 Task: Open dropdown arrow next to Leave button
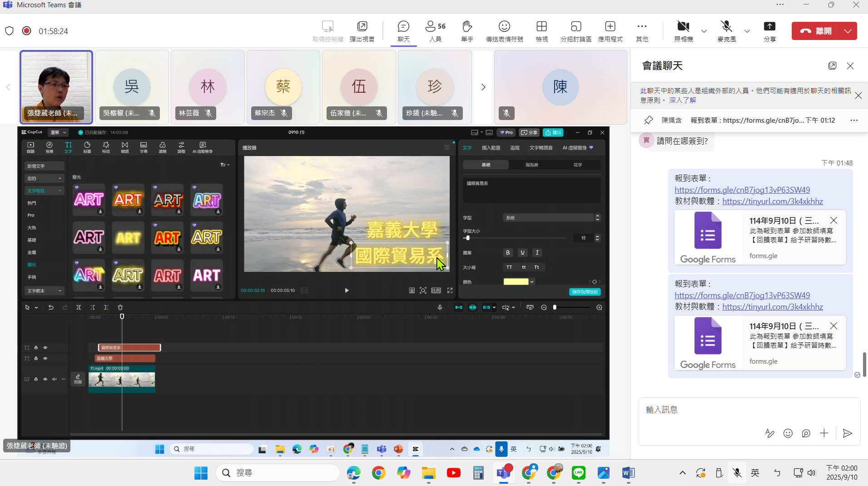[x=848, y=31]
